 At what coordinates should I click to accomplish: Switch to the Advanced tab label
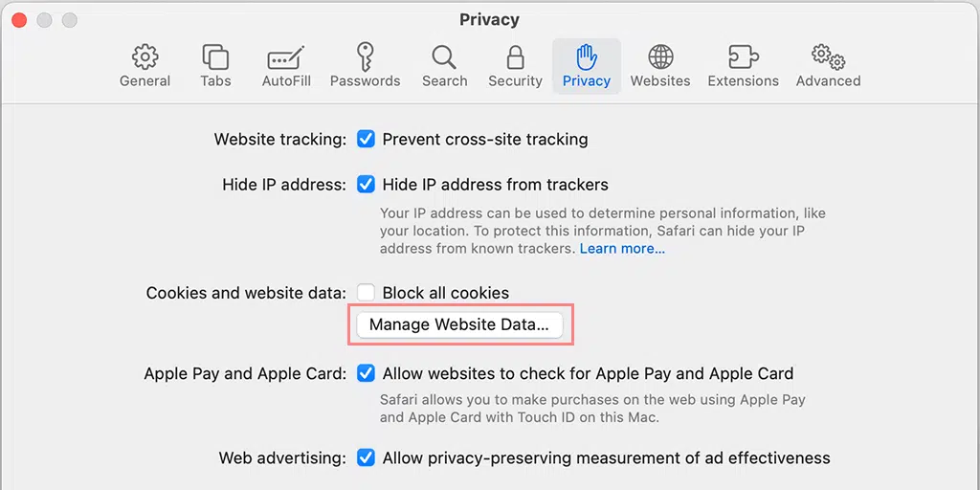[828, 81]
